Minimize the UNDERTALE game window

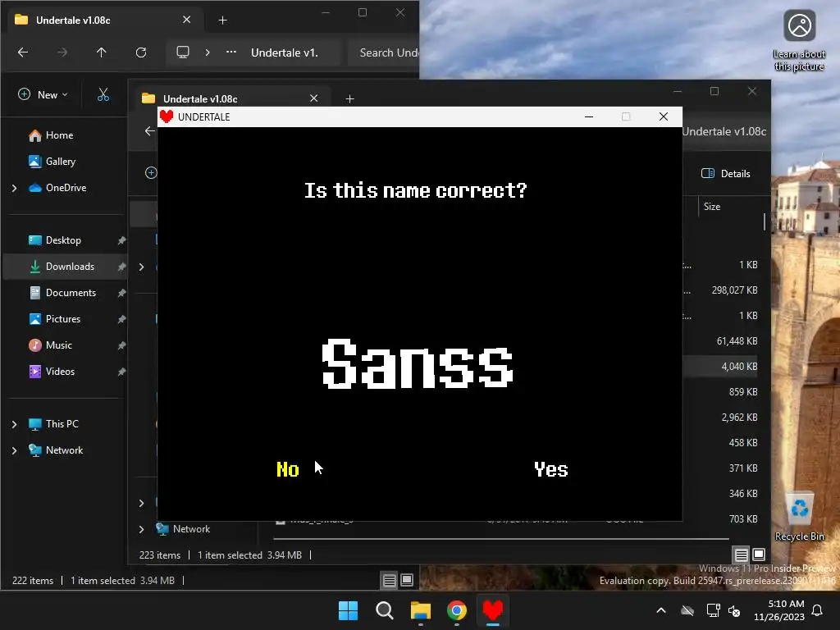[x=589, y=116]
